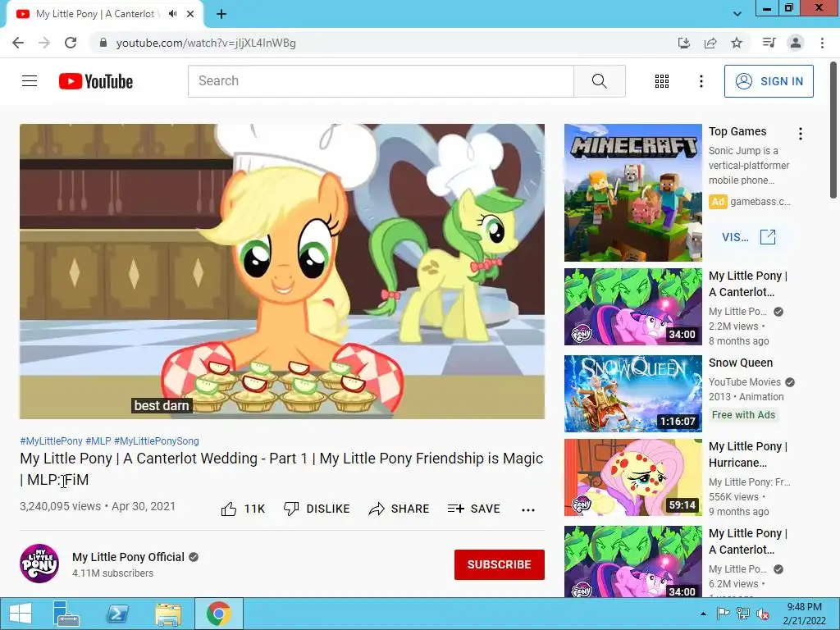Click the Top Games ad title

[x=737, y=131]
